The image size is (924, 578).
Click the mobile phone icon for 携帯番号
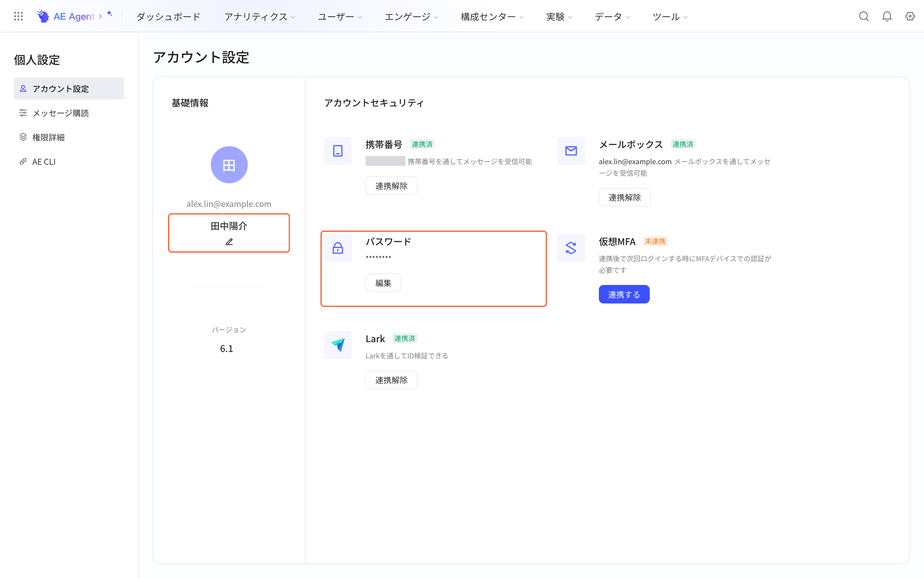click(338, 151)
